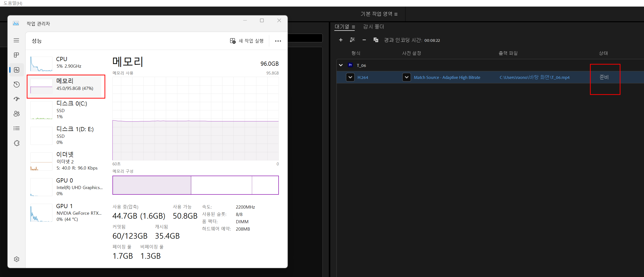Open the Performance tab icon in Task Manager

(16, 70)
